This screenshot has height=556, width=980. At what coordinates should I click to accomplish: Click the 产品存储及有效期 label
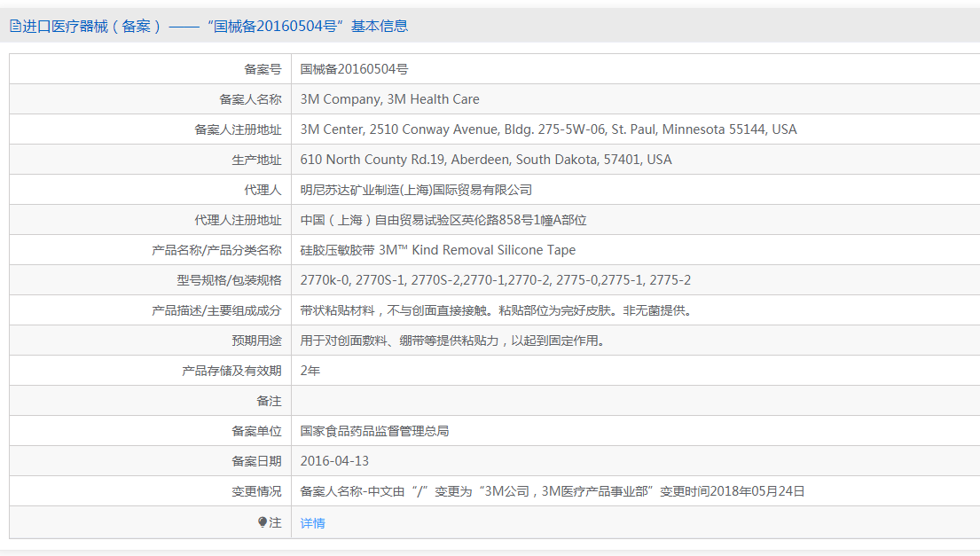(231, 371)
